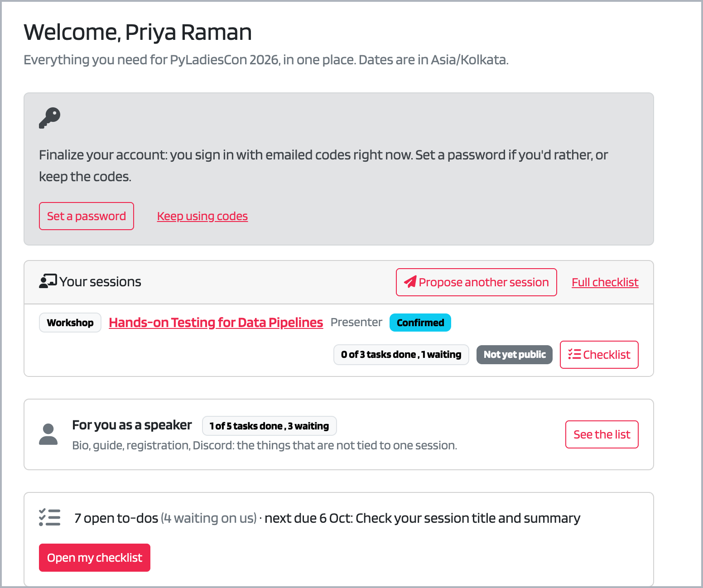Click Set a password button
This screenshot has height=588, width=703.
tap(87, 216)
